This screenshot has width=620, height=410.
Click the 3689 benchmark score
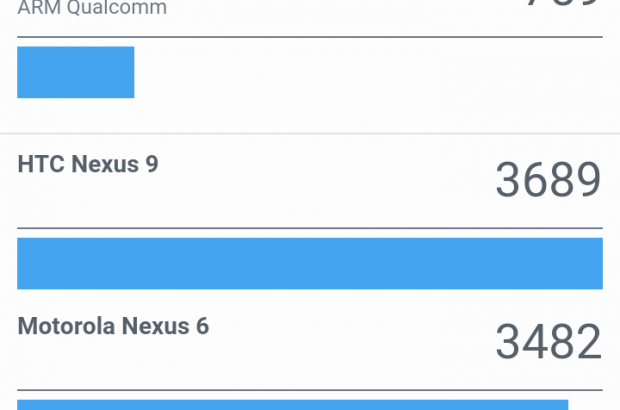pos(548,181)
